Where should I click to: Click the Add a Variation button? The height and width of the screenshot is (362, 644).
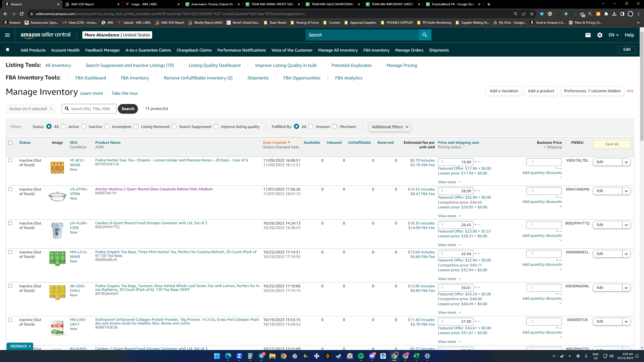(x=504, y=91)
